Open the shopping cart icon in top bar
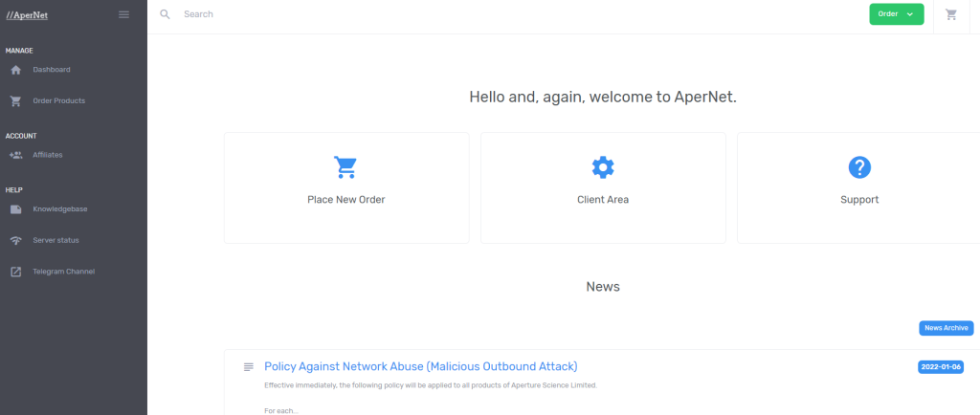Screen dimensions: 980x415 pos(951,14)
